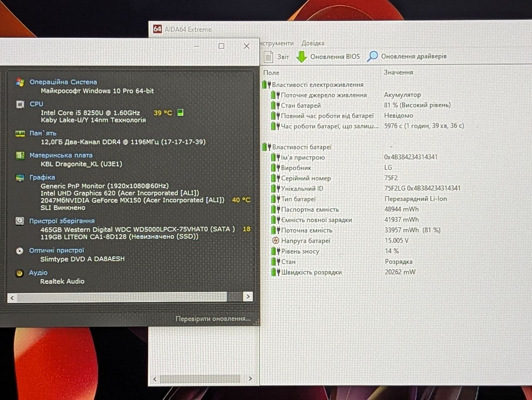Open Оновлення драйверів magnifier icon

pyautogui.click(x=372, y=56)
